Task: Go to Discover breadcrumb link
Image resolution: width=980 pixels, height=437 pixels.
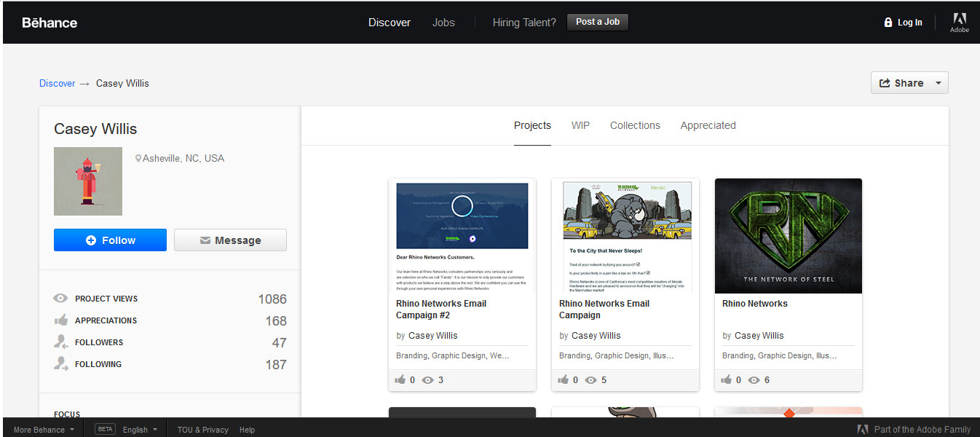Action: click(57, 83)
